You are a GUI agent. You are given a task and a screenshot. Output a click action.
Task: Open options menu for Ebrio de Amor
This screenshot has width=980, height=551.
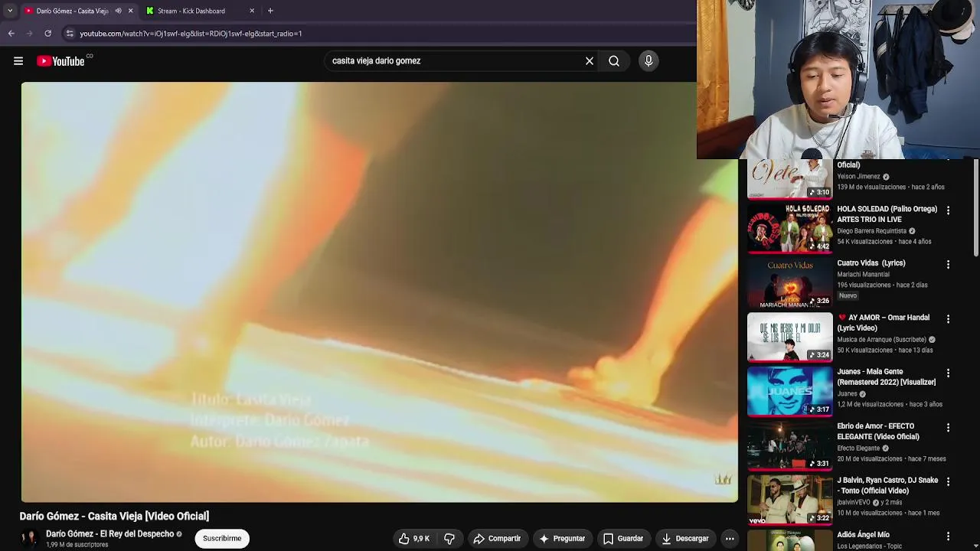(x=948, y=428)
